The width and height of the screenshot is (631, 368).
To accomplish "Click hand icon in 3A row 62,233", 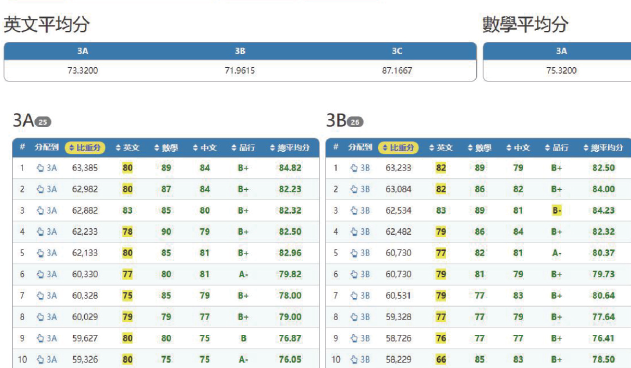I will [x=40, y=232].
